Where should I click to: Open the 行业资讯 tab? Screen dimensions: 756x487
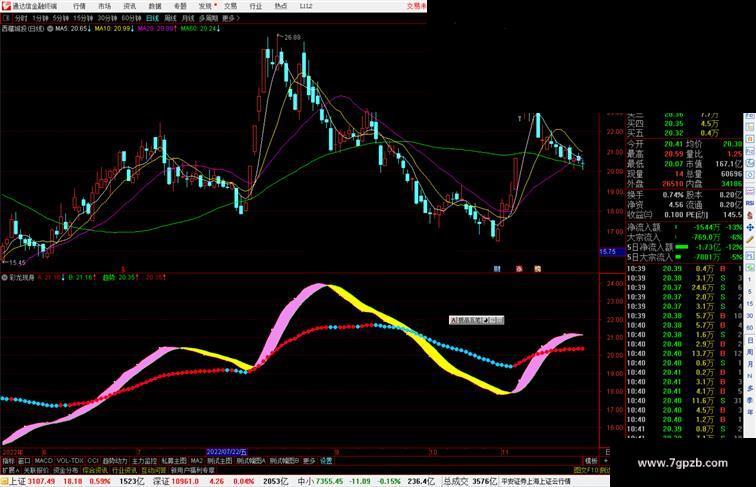(124, 470)
